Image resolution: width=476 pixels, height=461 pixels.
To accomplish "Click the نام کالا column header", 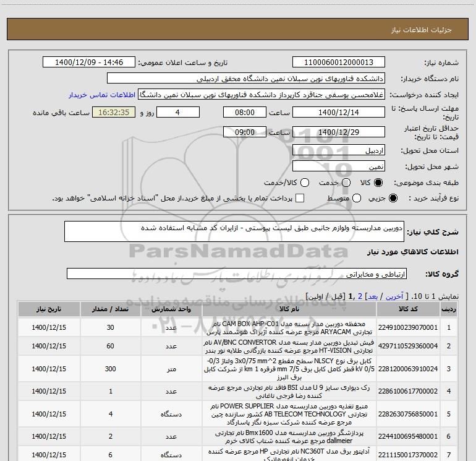I will point(289,309).
